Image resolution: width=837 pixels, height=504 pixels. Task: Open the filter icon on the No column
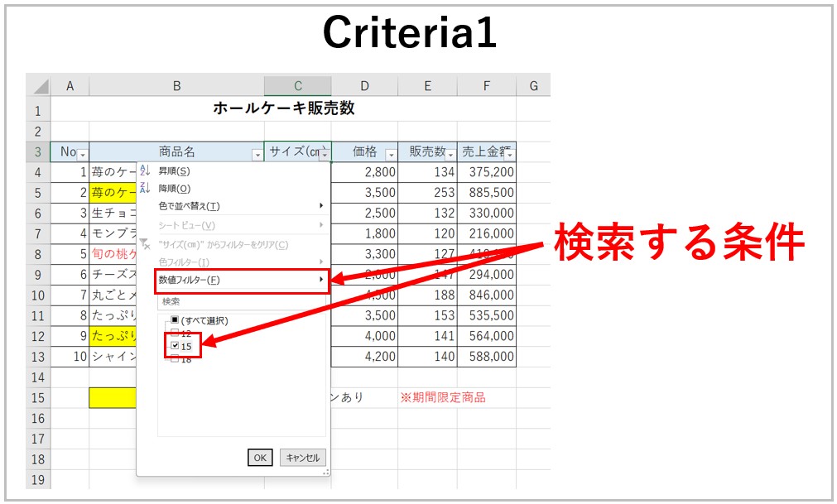click(x=80, y=153)
